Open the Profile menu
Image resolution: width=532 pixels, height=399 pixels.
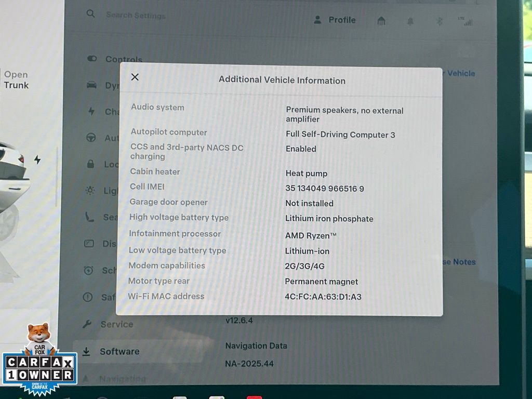[x=335, y=20]
